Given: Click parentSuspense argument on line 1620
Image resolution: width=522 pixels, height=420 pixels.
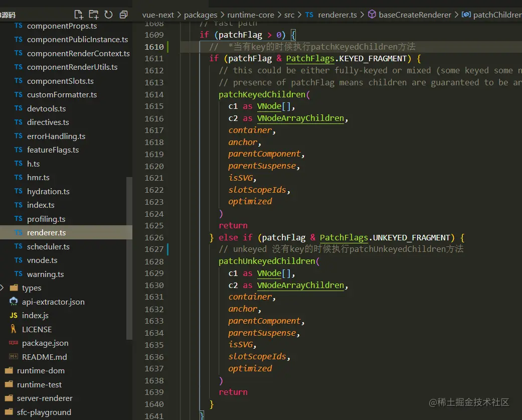Looking at the screenshot, I should [x=262, y=166].
